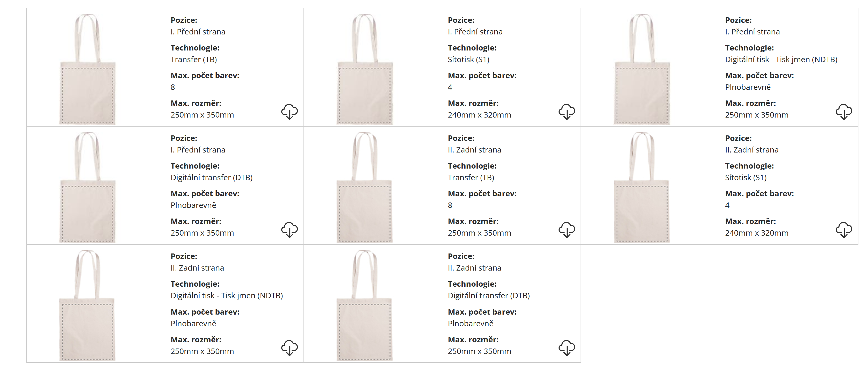868x370 pixels.
Task: Download back side Digitální transfer (DTB) template
Action: pos(567,348)
